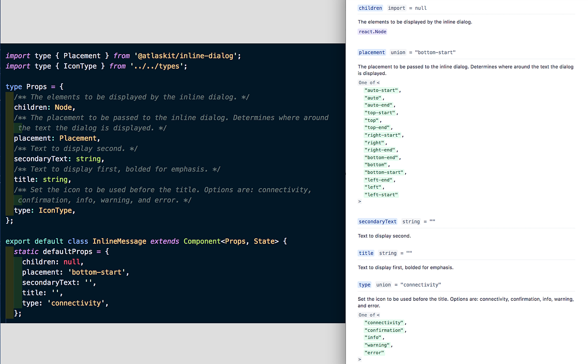The image size is (588, 364).
Task: Select the "connectivity" type value
Action: [x=385, y=322]
